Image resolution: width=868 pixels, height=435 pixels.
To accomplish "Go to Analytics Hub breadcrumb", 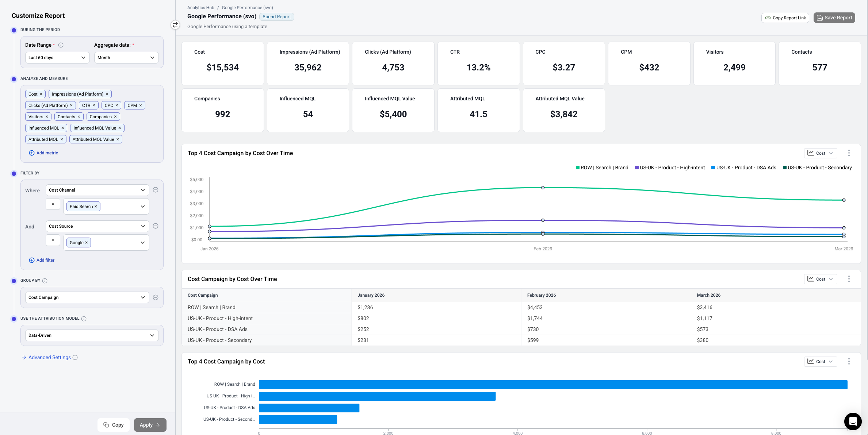I will click(x=200, y=8).
